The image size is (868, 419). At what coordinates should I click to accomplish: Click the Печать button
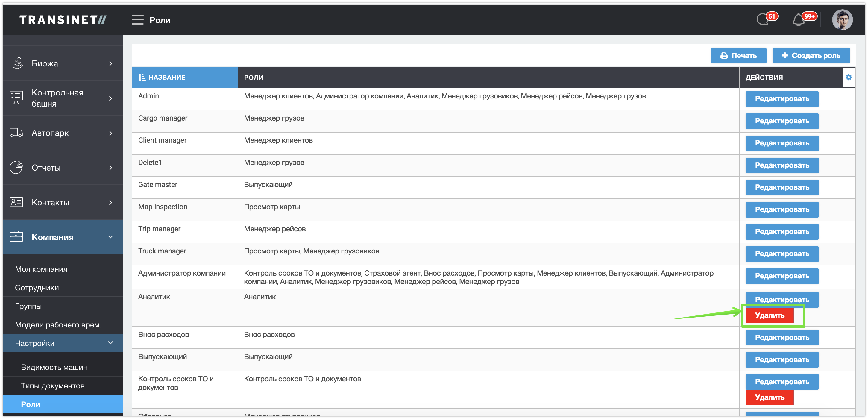click(738, 56)
